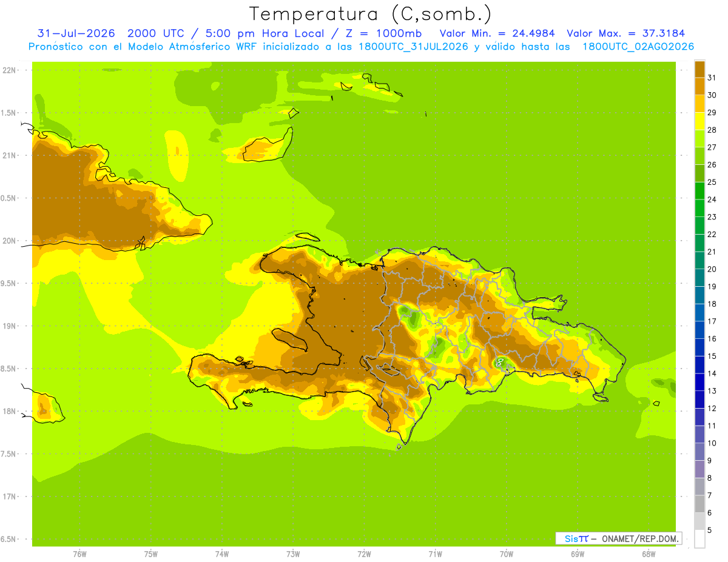Viewport: 728px width, 562px height.
Task: Click the "70W" longitude label
Action: coord(507,554)
